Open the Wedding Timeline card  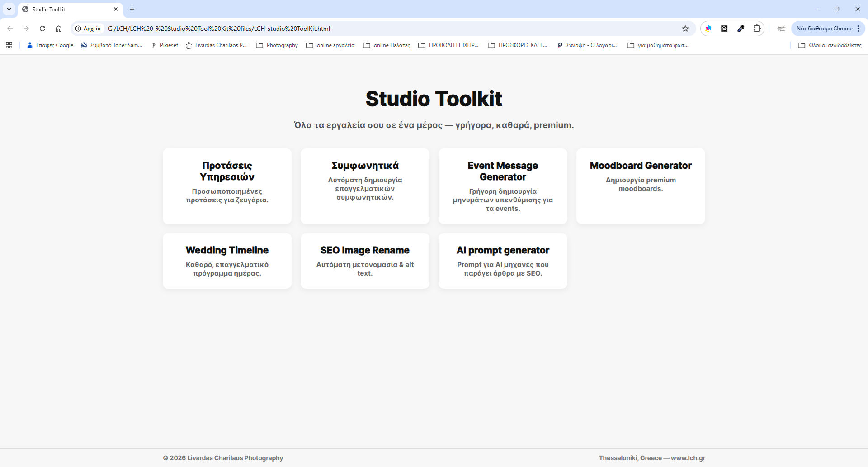tap(227, 261)
